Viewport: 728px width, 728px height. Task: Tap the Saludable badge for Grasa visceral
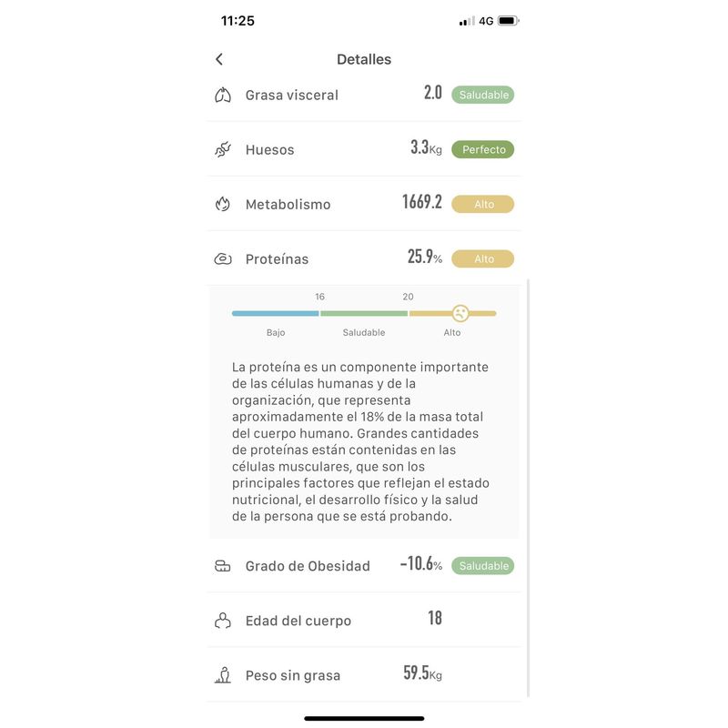(483, 95)
